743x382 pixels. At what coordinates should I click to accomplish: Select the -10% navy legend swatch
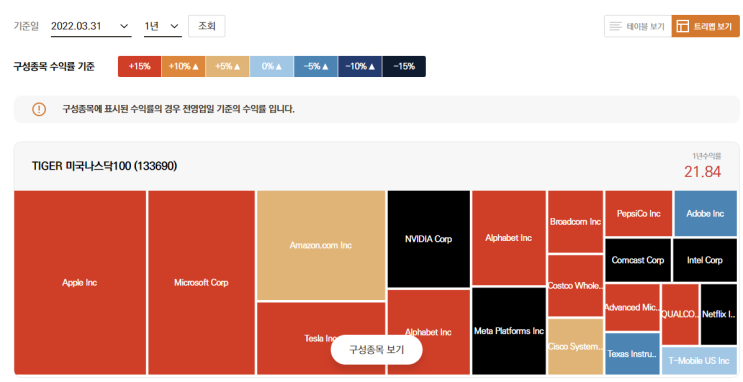(360, 66)
